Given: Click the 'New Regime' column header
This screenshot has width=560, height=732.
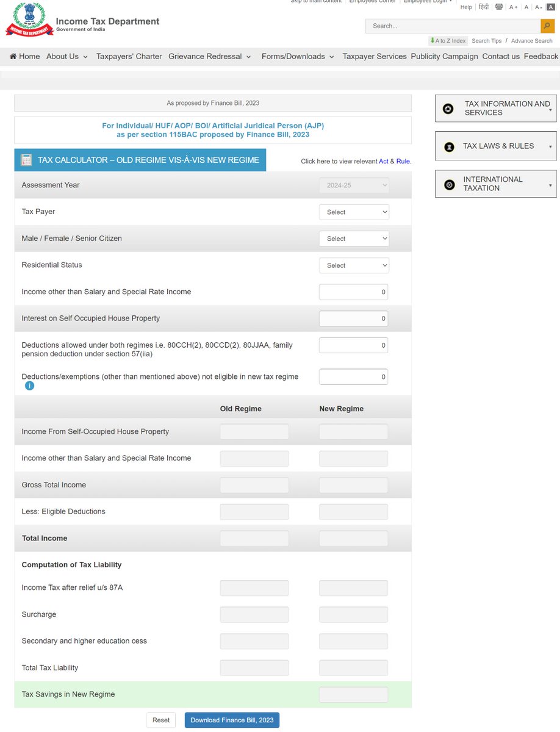Looking at the screenshot, I should point(342,409).
